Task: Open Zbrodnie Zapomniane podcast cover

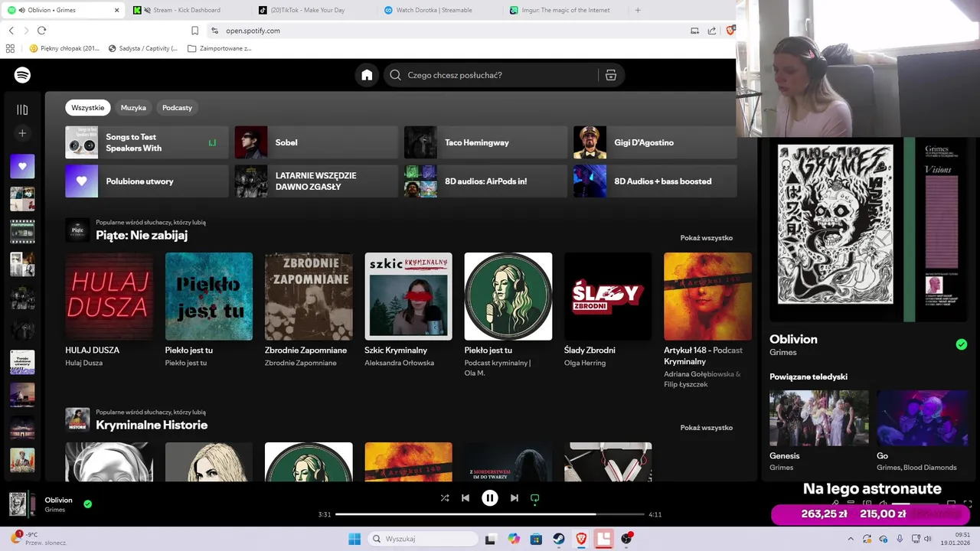Action: (309, 296)
